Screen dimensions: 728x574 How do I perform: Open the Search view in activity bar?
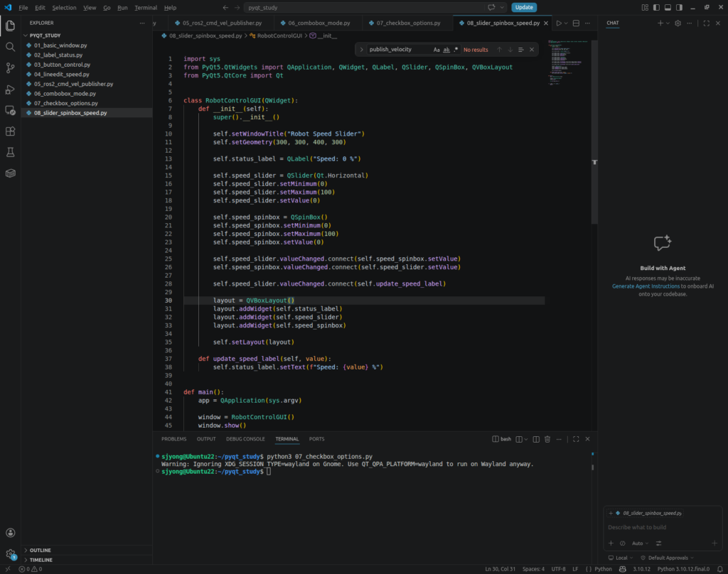(10, 47)
